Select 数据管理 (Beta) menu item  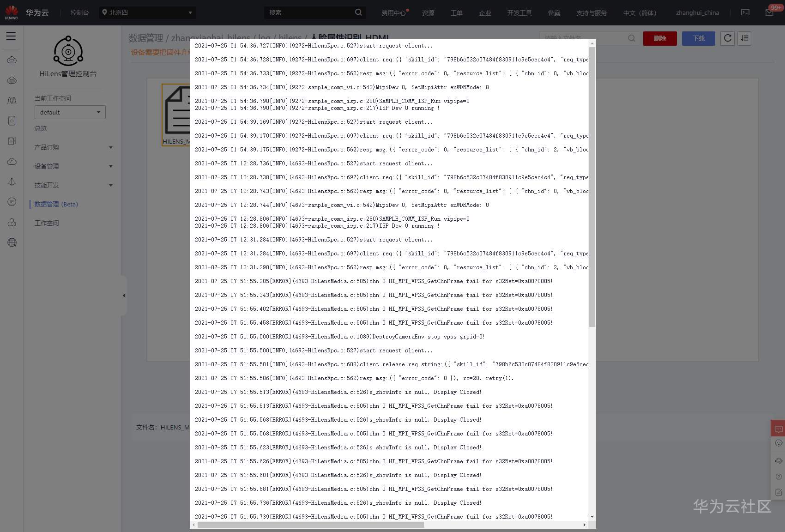[56, 204]
